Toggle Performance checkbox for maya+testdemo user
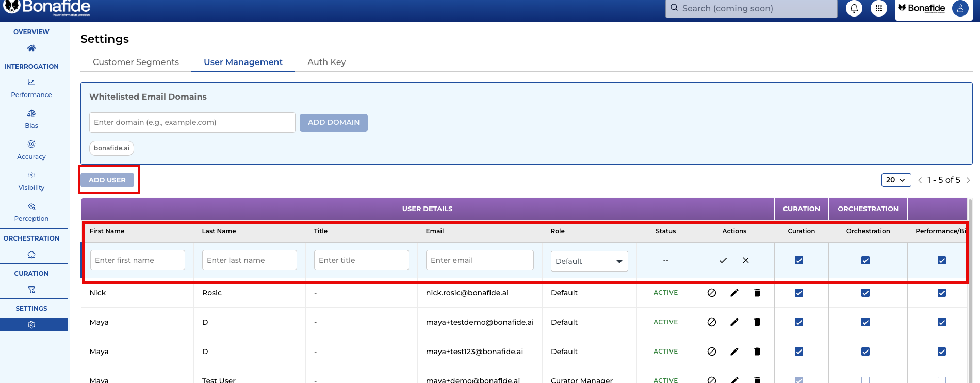The width and height of the screenshot is (980, 383). point(941,322)
